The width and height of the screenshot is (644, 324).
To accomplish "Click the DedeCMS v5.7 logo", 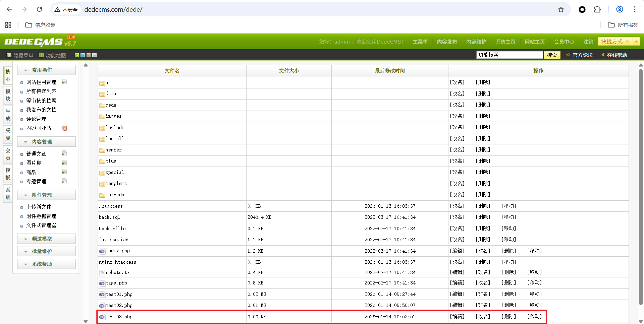I will click(x=40, y=41).
